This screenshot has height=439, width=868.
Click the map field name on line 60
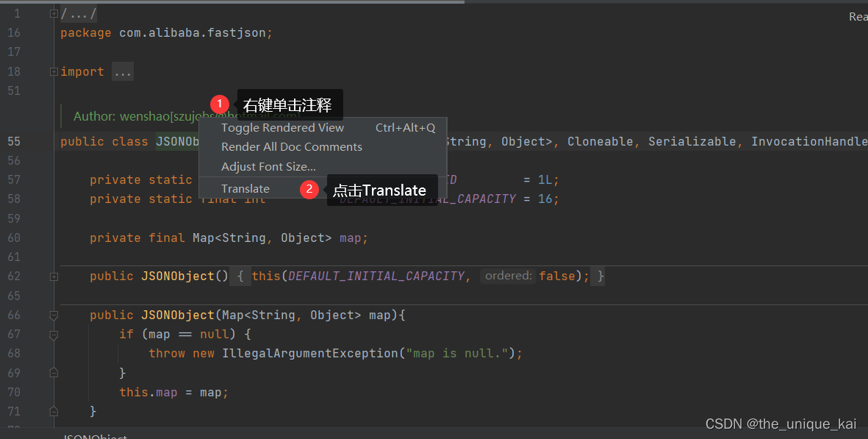click(x=351, y=238)
